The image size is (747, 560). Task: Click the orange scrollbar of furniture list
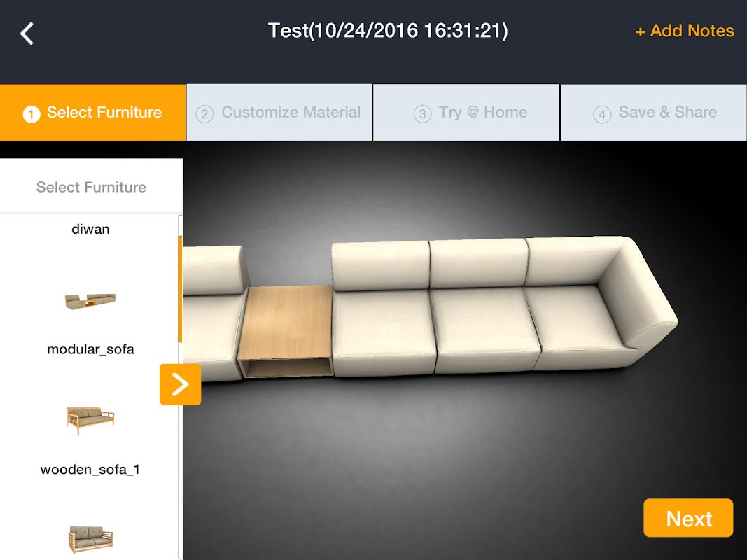pyautogui.click(x=180, y=288)
